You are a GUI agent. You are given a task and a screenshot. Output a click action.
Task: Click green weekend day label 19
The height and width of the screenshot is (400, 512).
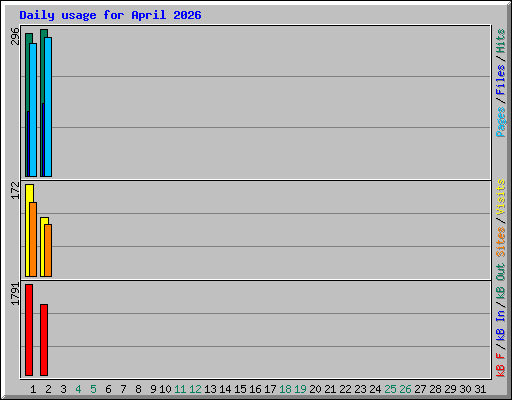[x=300, y=389]
